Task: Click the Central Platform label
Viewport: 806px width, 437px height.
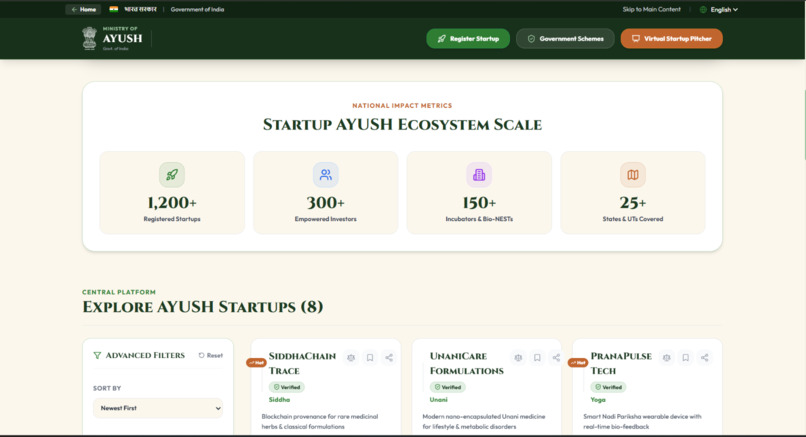Action: (119, 292)
